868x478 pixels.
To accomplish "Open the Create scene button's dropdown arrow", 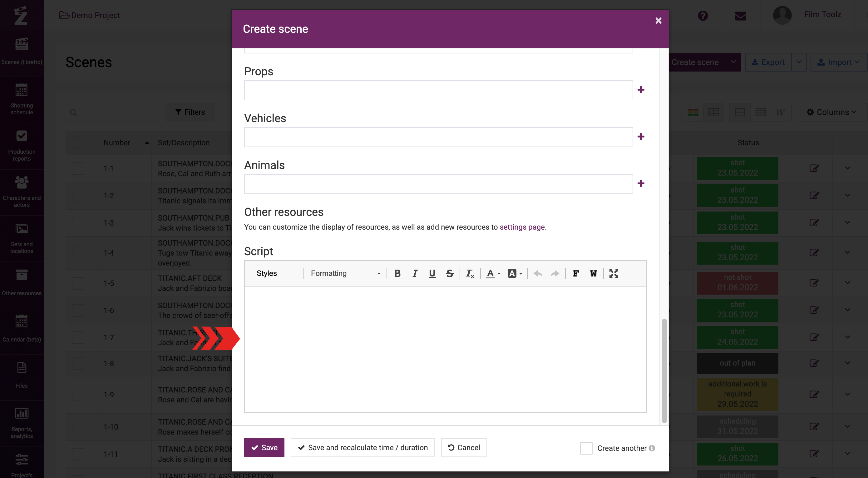I will (733, 62).
